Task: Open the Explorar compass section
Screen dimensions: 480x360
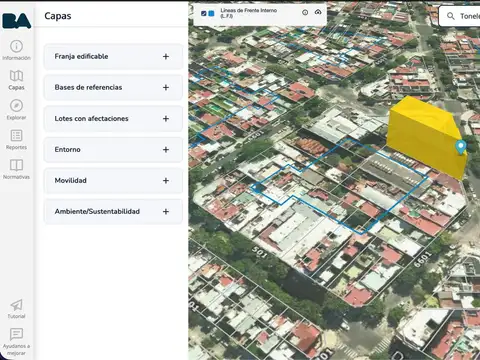Action: (x=16, y=110)
